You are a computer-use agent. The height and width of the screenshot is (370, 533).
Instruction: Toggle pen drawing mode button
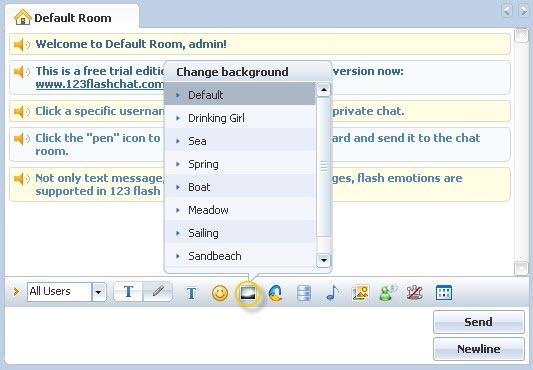(158, 291)
